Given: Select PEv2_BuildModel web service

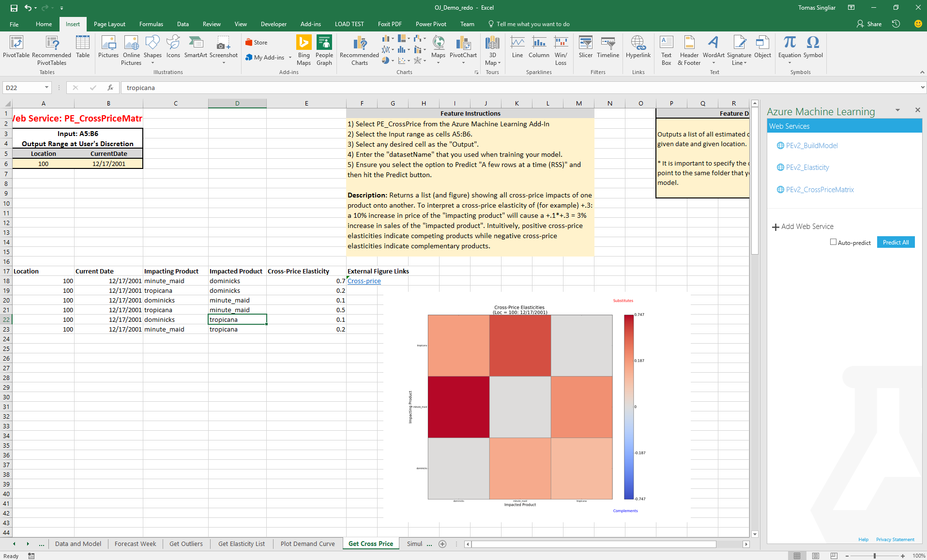Looking at the screenshot, I should tap(811, 146).
